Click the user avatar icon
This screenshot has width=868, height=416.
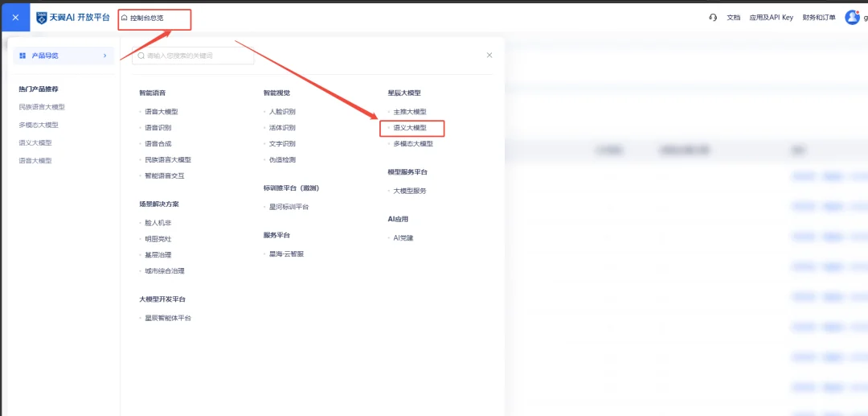point(852,17)
